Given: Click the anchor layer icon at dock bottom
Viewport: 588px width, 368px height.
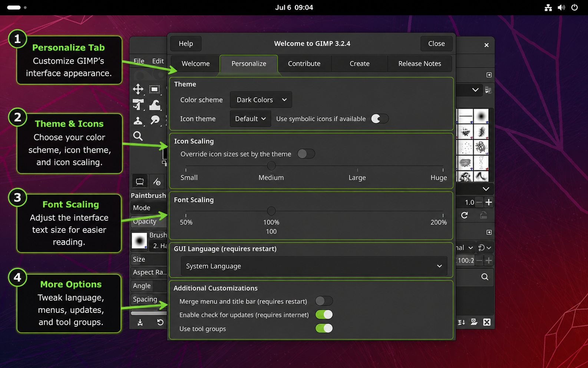Looking at the screenshot, I should pyautogui.click(x=474, y=322).
